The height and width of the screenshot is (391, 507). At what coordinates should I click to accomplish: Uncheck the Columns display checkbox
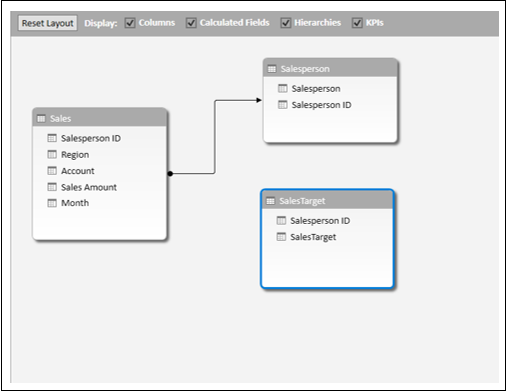pos(130,23)
